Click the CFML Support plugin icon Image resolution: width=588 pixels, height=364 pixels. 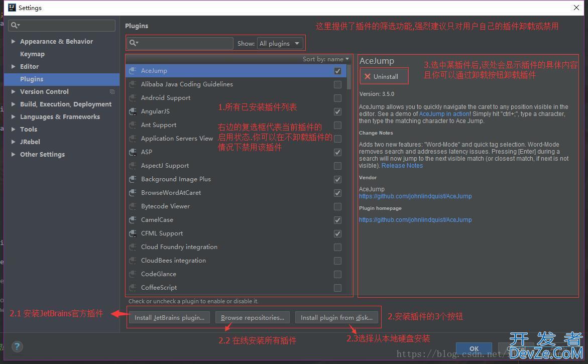(x=133, y=233)
